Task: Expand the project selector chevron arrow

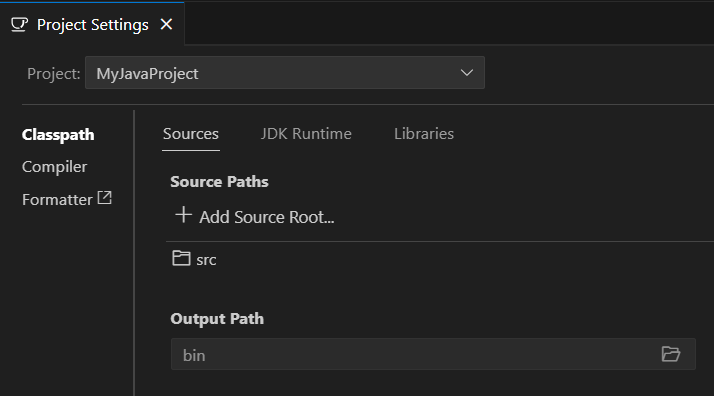Action: point(467,73)
